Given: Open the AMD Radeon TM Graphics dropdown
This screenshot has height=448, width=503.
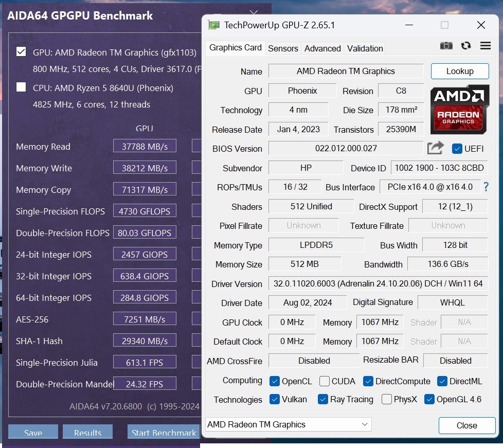Looking at the screenshot, I should (288, 424).
